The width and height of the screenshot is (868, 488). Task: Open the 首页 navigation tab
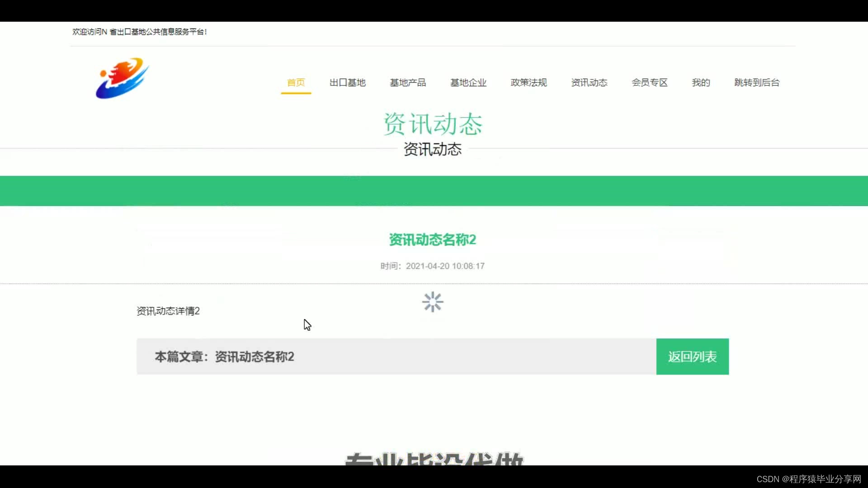(296, 83)
